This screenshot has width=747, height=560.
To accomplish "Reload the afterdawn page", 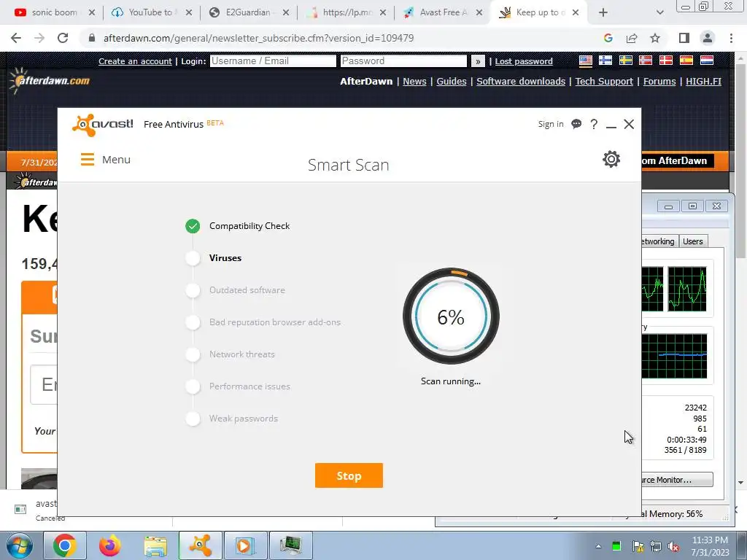I will pos(63,38).
